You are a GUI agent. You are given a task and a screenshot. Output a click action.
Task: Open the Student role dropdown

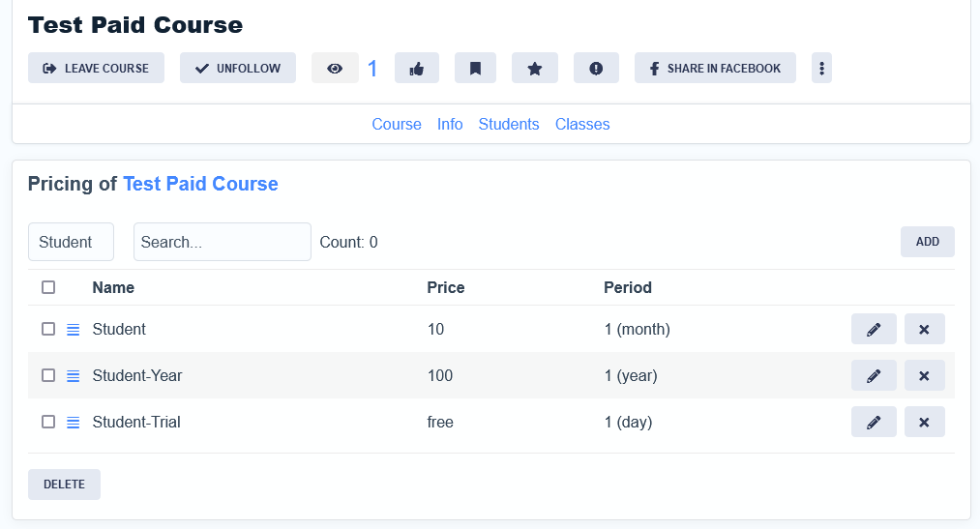coord(71,242)
